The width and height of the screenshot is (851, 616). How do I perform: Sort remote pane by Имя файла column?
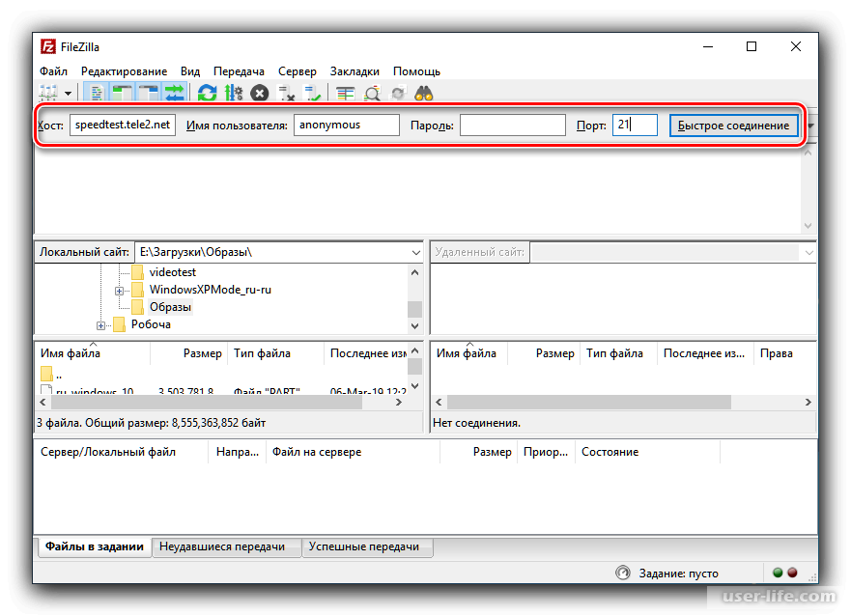(x=469, y=353)
